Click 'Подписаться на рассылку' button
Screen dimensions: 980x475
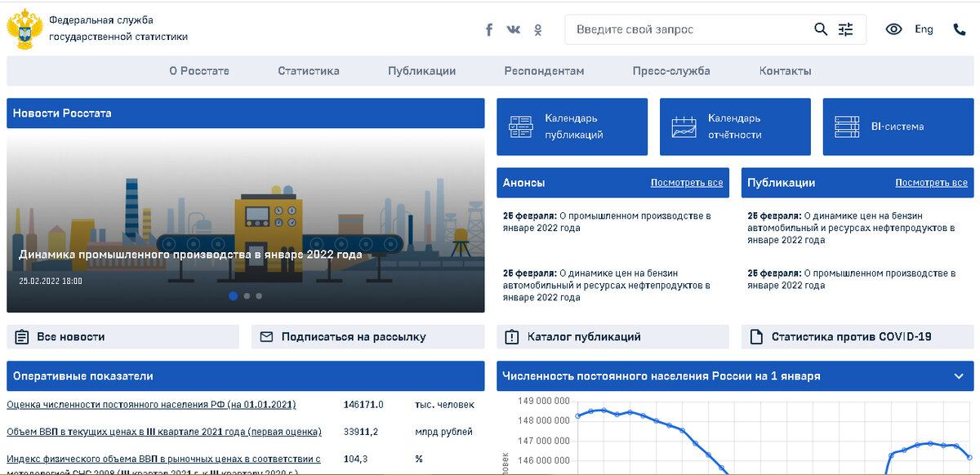367,336
